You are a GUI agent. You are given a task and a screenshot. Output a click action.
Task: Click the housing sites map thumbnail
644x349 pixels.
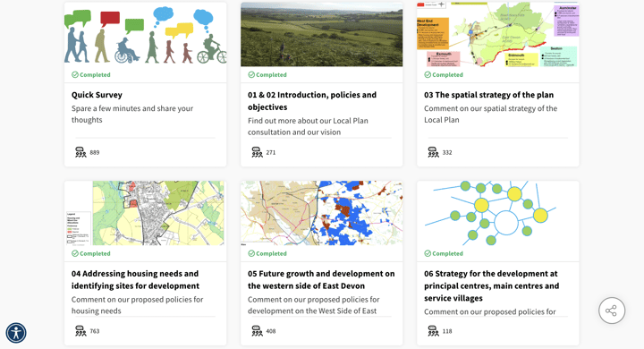point(146,213)
